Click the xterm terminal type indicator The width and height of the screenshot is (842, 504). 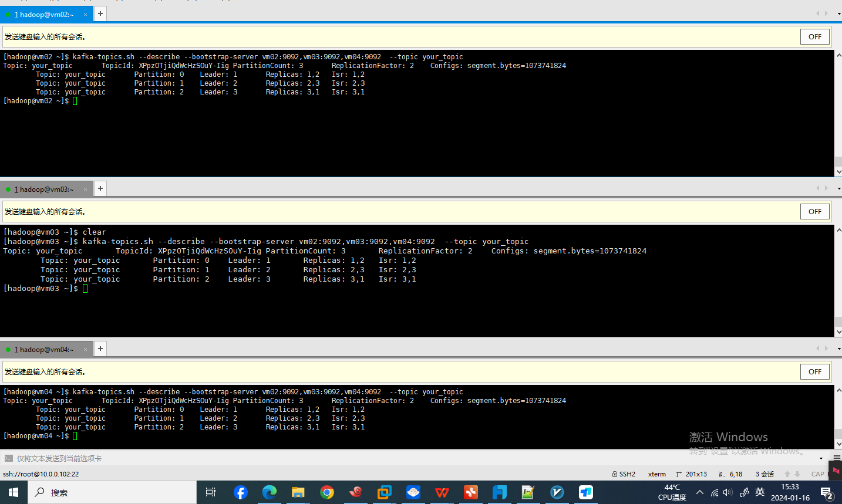(x=657, y=474)
